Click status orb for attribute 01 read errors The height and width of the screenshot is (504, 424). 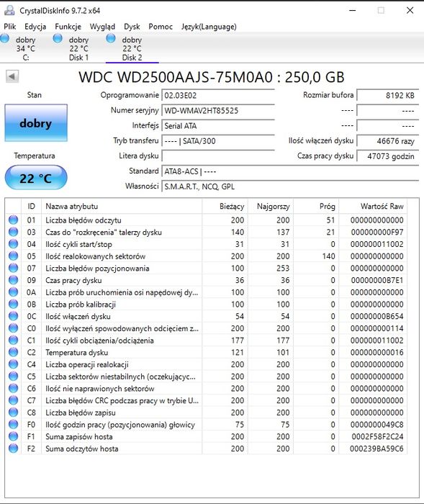[13, 220]
